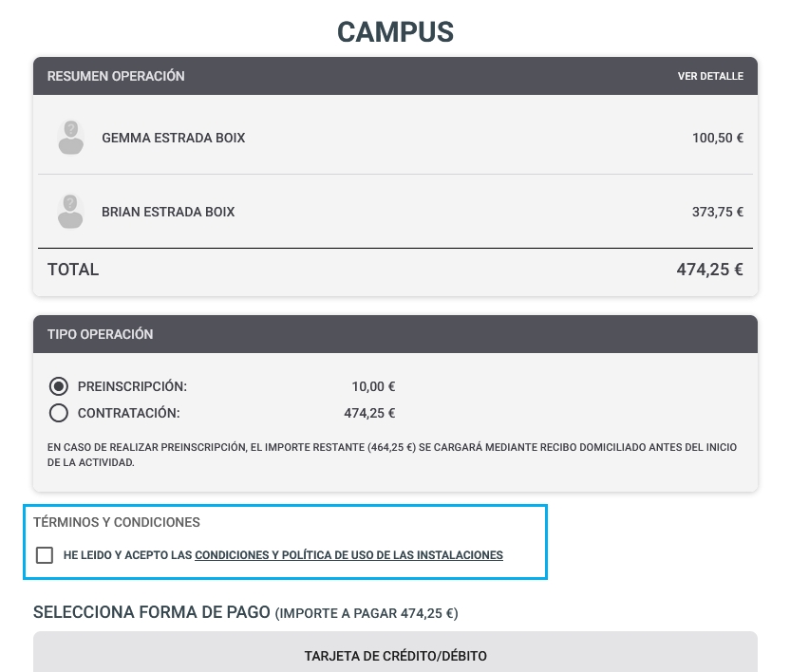Viewport: 790px width, 672px height.
Task: Click the 474,25 € total amount
Action: (710, 270)
